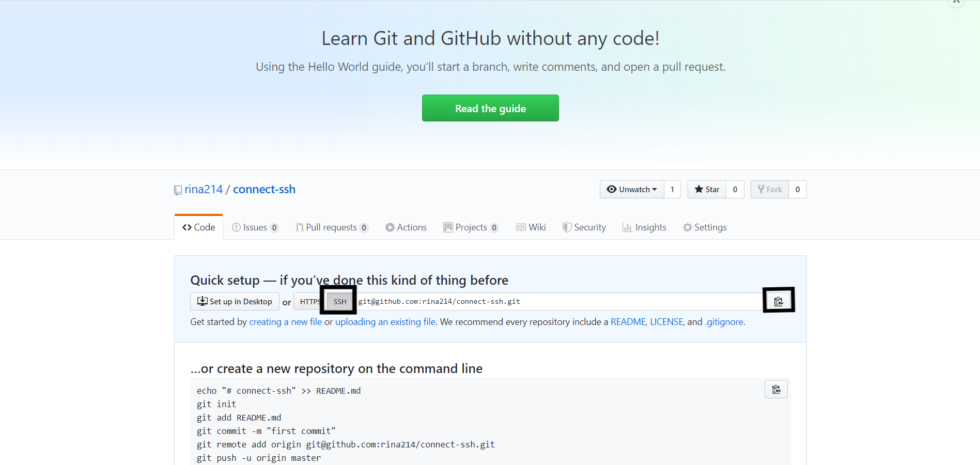Image resolution: width=980 pixels, height=465 pixels.
Task: Click the git add README.md line
Action: click(239, 417)
